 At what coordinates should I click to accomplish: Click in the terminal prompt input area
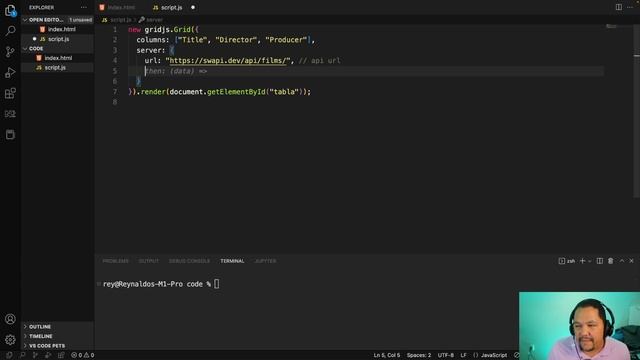(x=217, y=284)
